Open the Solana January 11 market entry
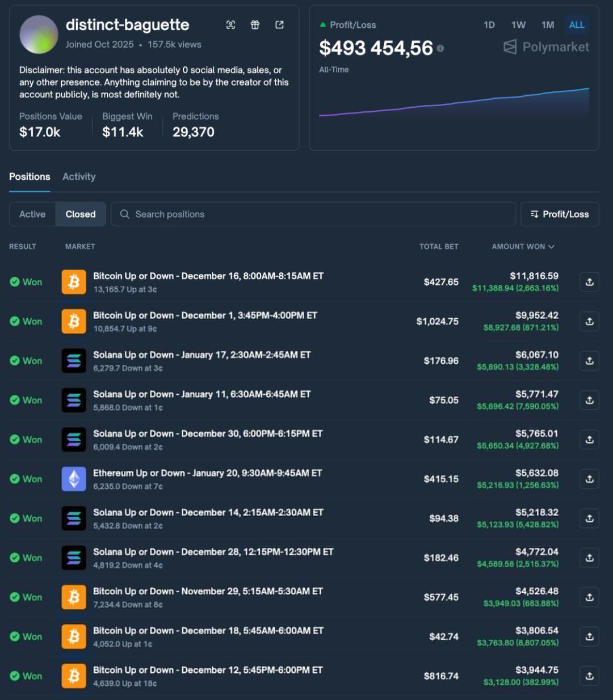The image size is (613, 700). (x=202, y=394)
